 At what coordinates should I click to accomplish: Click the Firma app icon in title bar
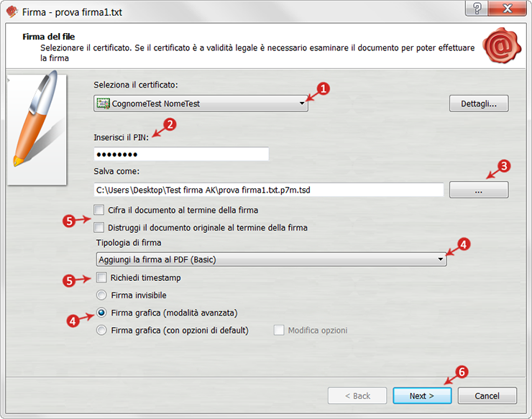(x=11, y=11)
